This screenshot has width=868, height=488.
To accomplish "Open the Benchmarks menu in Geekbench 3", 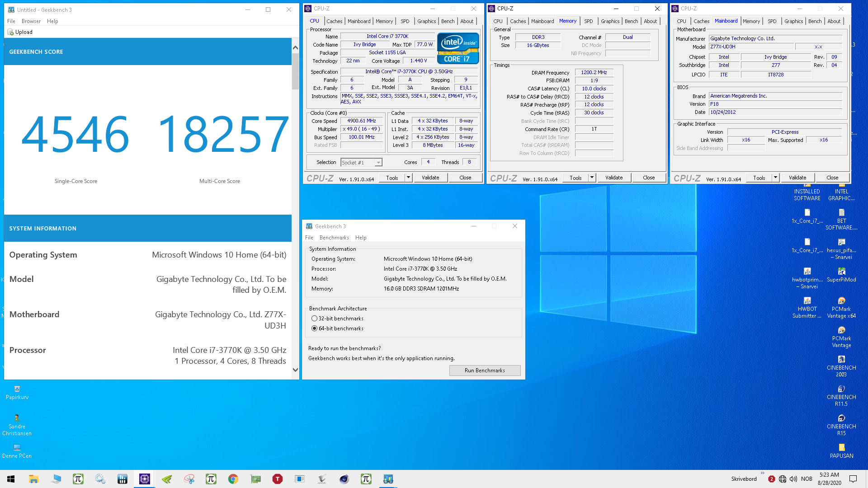I will click(x=334, y=238).
